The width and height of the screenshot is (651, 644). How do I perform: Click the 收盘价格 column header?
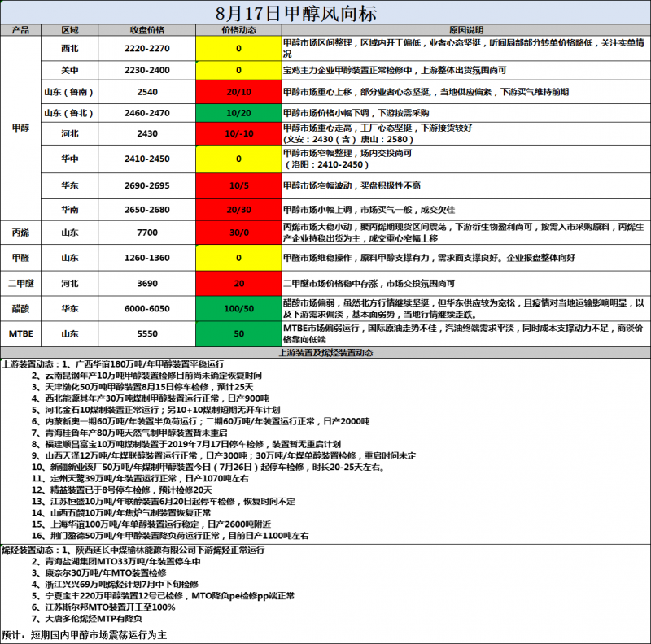click(147, 30)
